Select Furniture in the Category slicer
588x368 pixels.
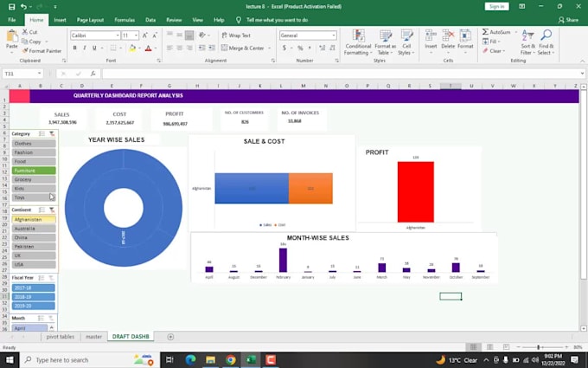tap(34, 171)
